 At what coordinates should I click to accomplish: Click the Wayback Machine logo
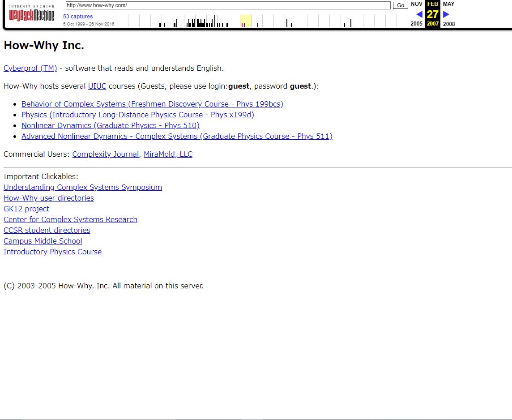[31, 15]
